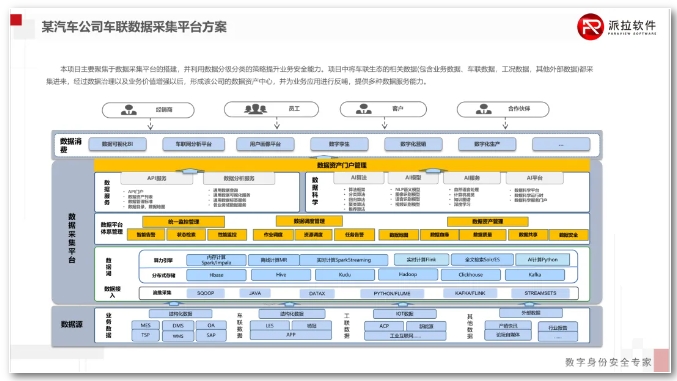Viewport: 677px width, 381px height.
Task: Open the AI平台 tab header
Action: [x=535, y=178]
